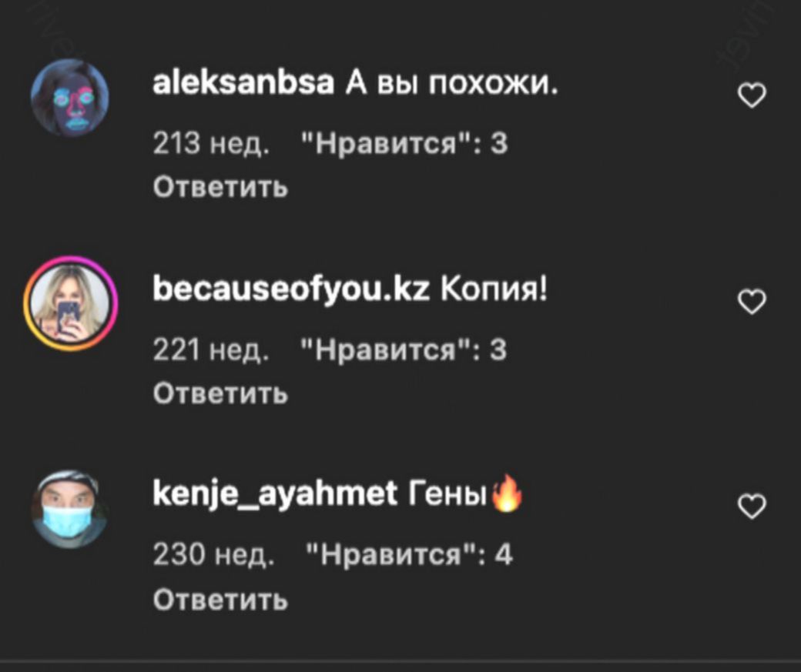The image size is (801, 672).
Task: Open aleksanbsa username link
Action: coord(243,83)
